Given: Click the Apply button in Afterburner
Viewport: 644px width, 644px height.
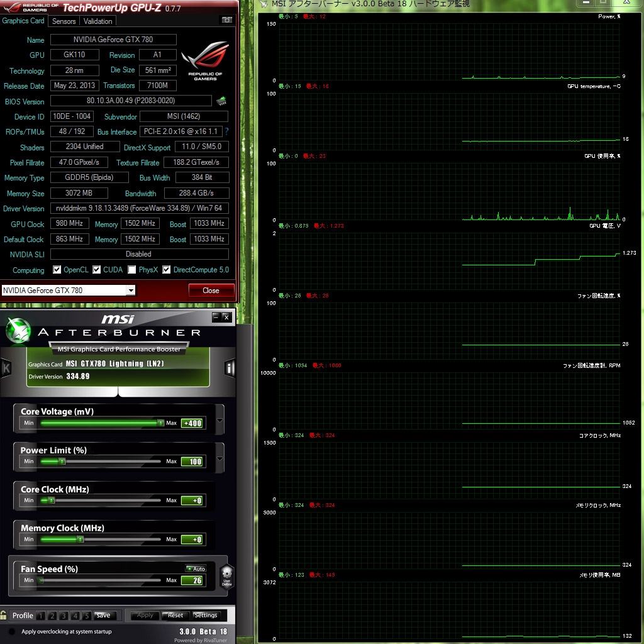Looking at the screenshot, I should [x=145, y=615].
